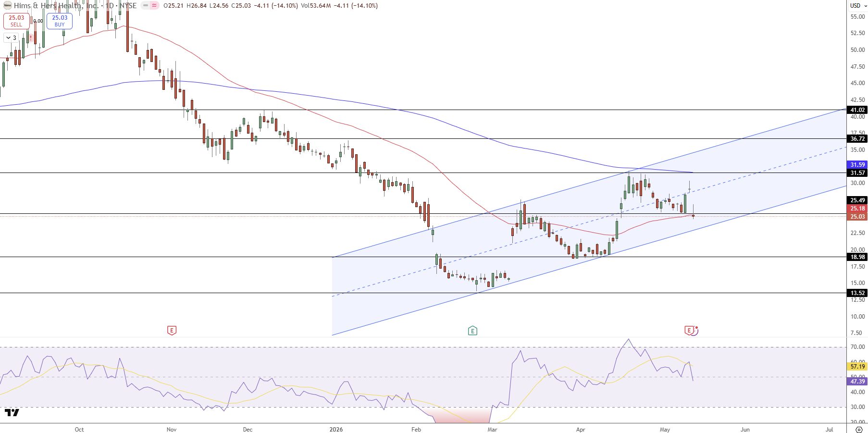868x433 pixels.
Task: Click the gray market status pill icon
Action: click(x=145, y=6)
